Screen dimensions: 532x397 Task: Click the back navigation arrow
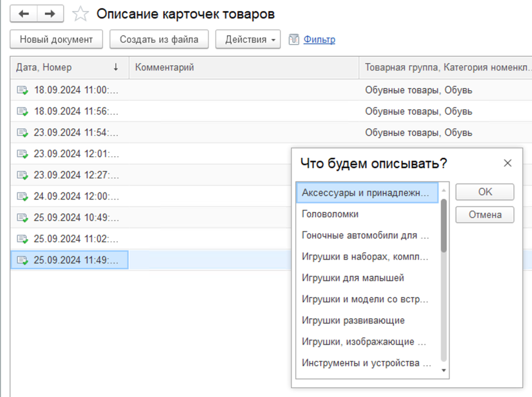click(x=24, y=14)
